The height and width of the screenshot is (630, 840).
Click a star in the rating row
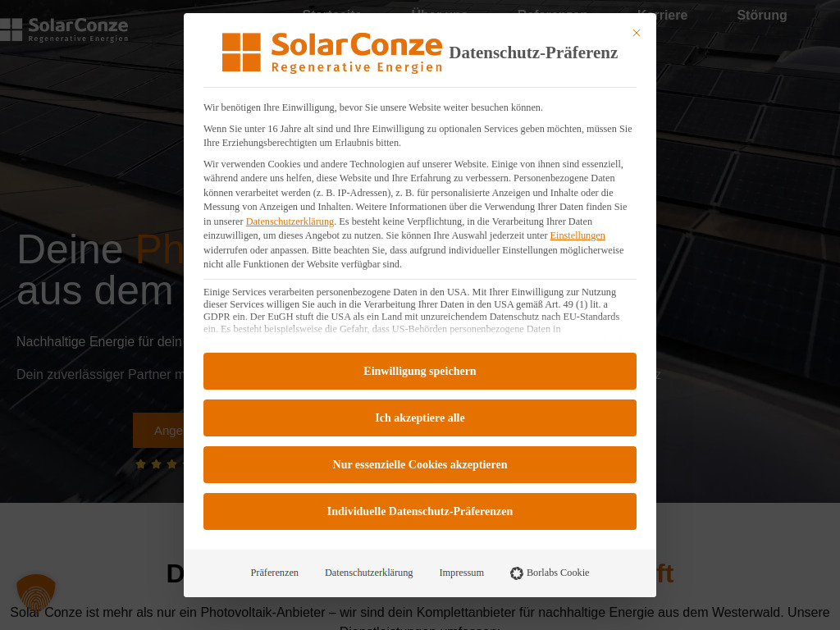coord(156,463)
